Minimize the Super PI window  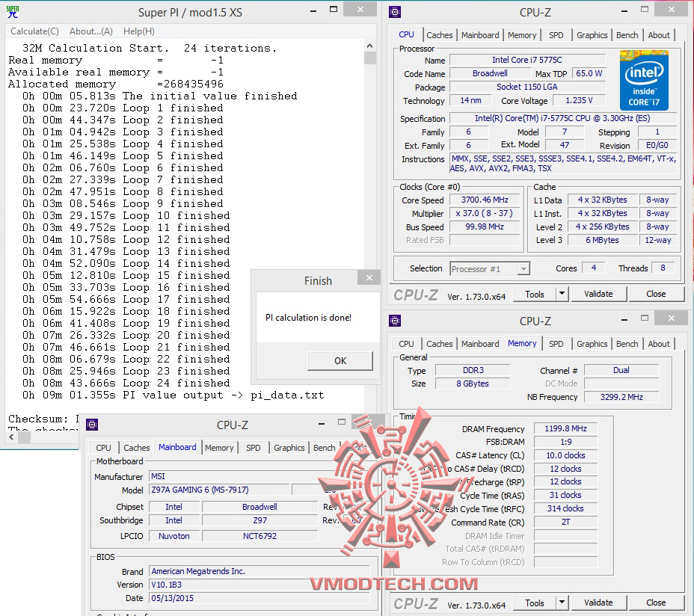[313, 11]
